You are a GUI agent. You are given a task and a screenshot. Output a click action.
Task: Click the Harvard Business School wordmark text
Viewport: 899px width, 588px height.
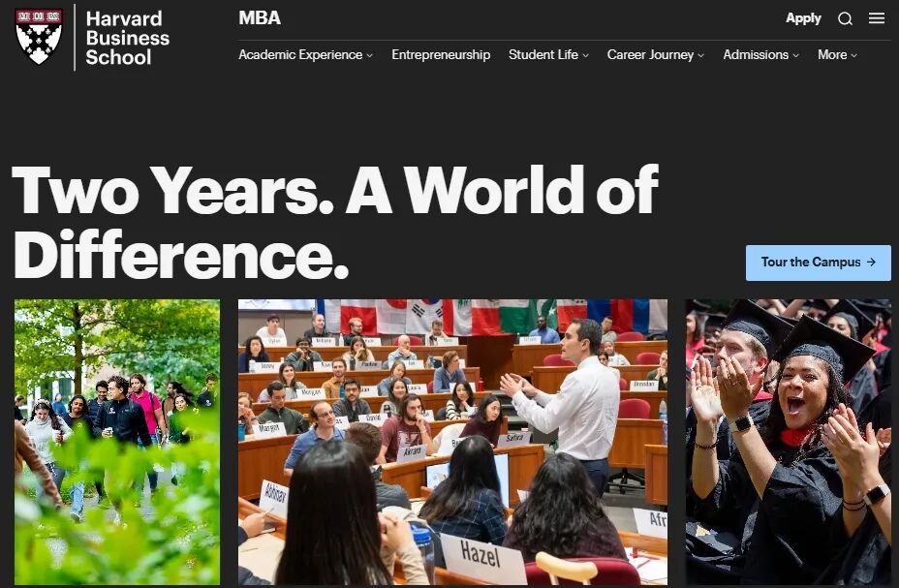click(127, 38)
